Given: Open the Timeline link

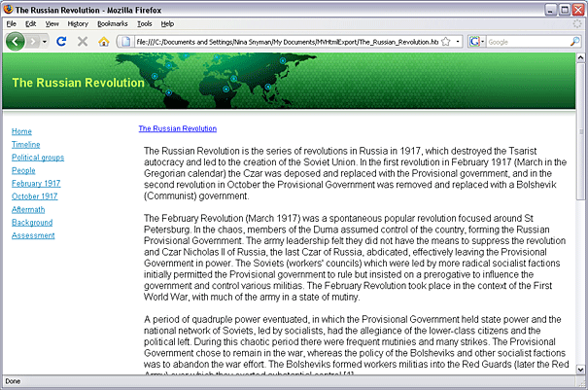Looking at the screenshot, I should 26,145.
